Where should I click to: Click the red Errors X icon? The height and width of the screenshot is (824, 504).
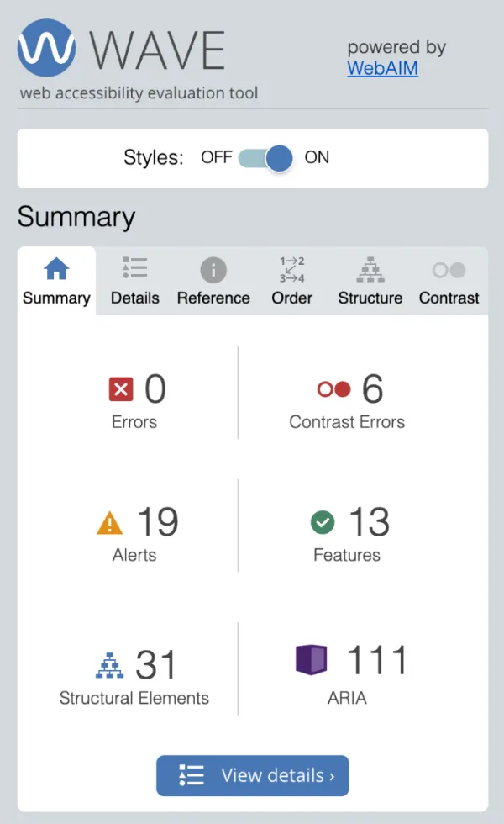point(121,389)
